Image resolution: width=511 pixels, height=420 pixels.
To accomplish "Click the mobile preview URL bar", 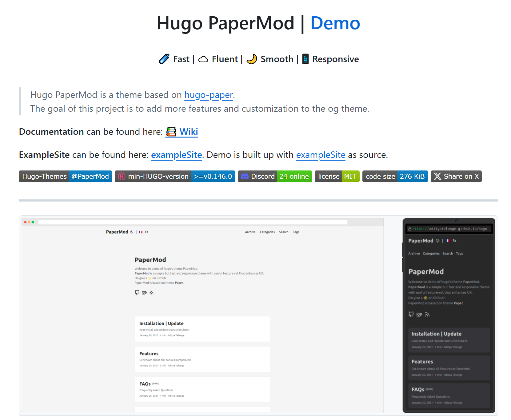I will tap(449, 229).
